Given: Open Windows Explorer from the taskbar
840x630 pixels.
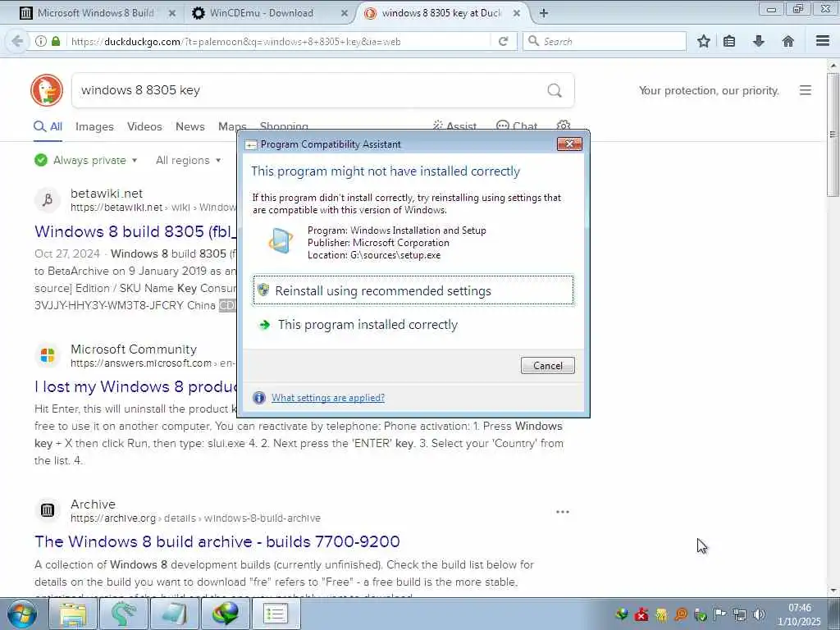Looking at the screenshot, I should 73,614.
